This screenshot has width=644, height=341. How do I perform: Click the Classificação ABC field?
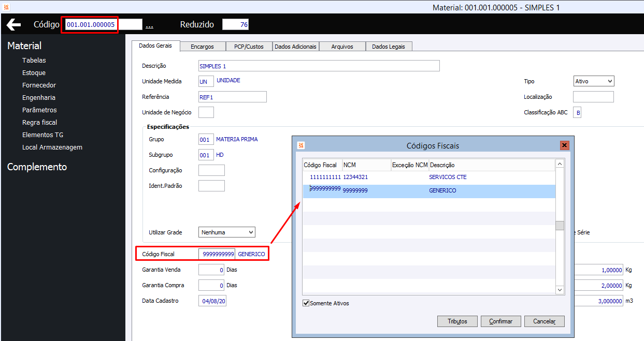pos(577,112)
